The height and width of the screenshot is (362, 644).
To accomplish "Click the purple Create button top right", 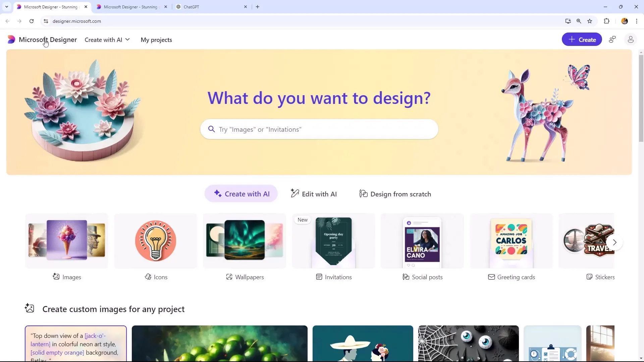I will (582, 39).
